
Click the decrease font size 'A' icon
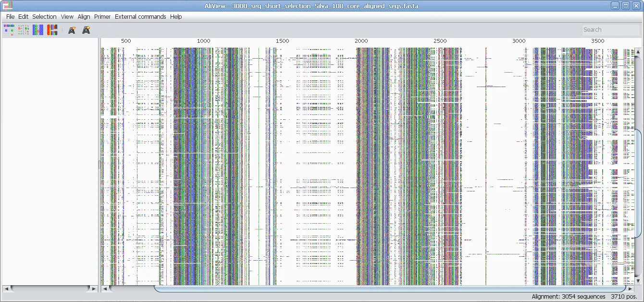click(x=72, y=30)
